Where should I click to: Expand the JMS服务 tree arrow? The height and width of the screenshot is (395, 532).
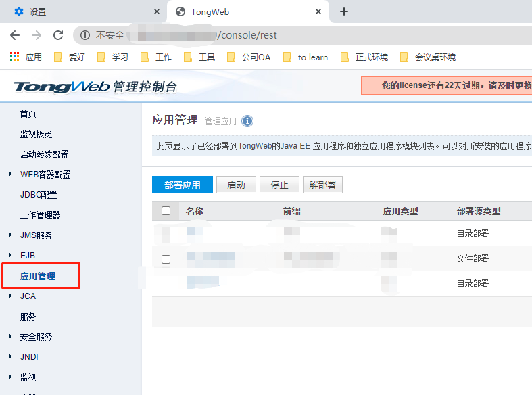[x=11, y=235]
